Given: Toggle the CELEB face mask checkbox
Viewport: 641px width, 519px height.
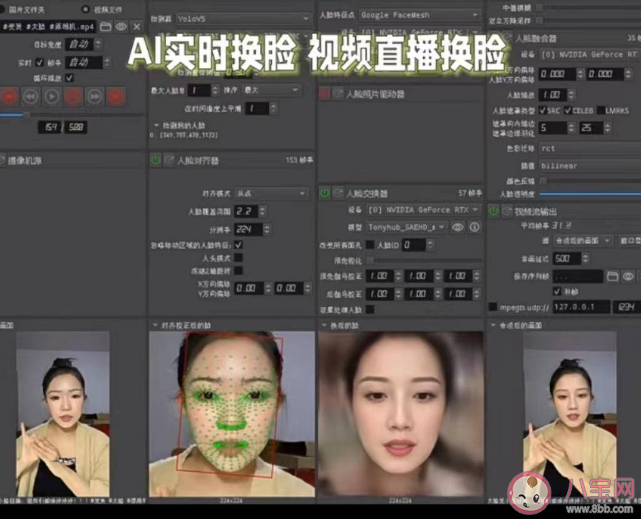Looking at the screenshot, I should tap(568, 110).
